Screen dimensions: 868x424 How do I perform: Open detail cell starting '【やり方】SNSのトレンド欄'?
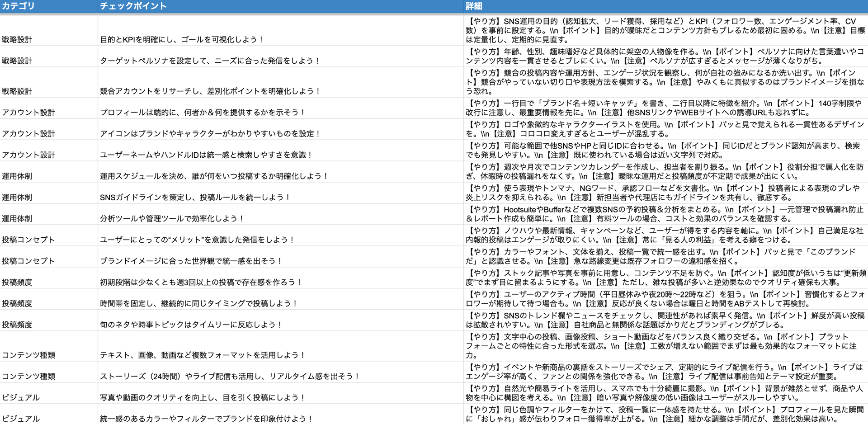[666, 320]
